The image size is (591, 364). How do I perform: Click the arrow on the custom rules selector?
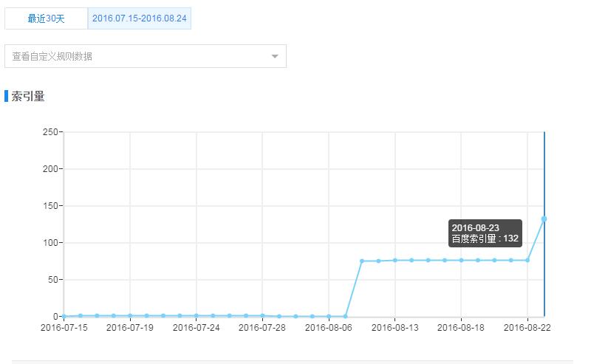[275, 56]
